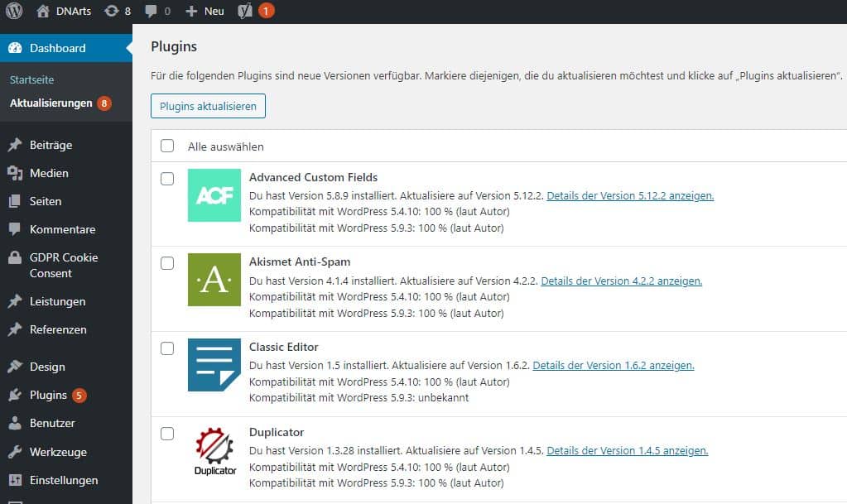Click the Benutzer user icon
Screen dimensions: 847x504
coord(15,423)
